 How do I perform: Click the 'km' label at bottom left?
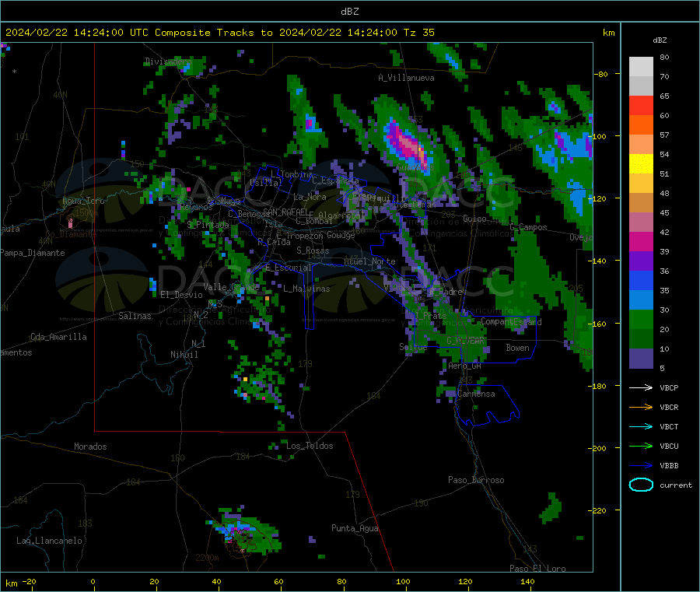pos(12,583)
